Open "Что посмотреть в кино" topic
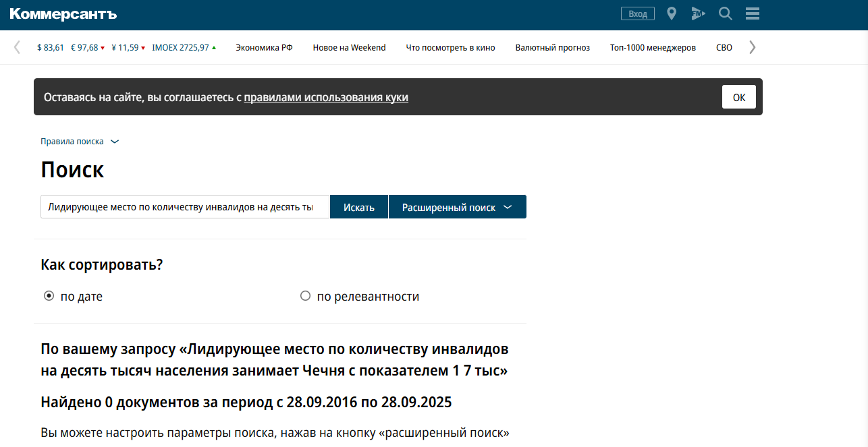868x447 pixels. [450, 48]
